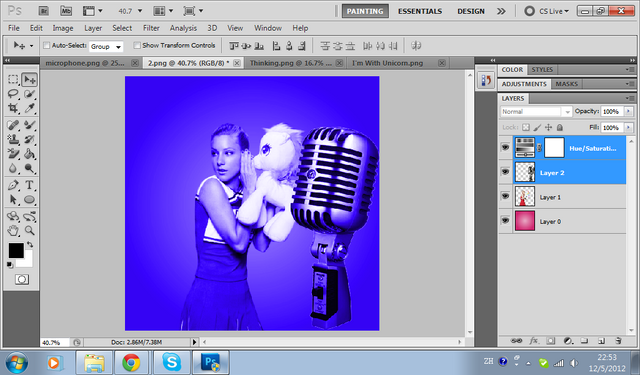Select the Blur tool

[x=13, y=168]
